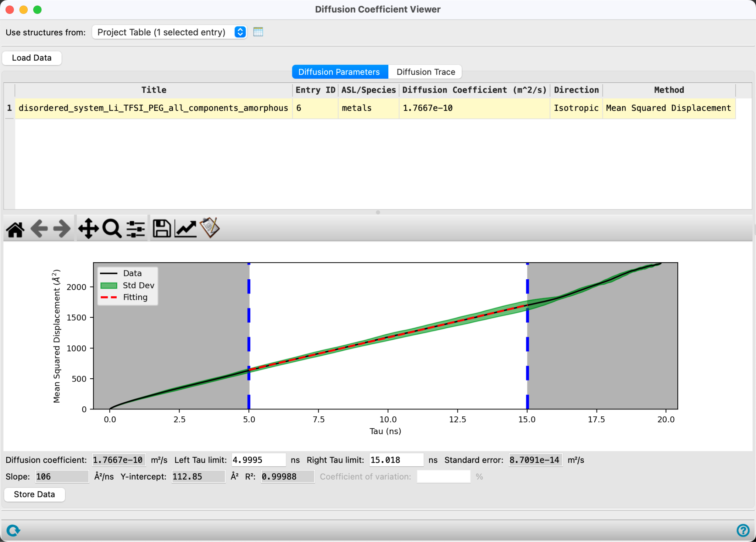Open the Edit axis curve parameters icon
This screenshot has width=756, height=542.
tap(185, 229)
